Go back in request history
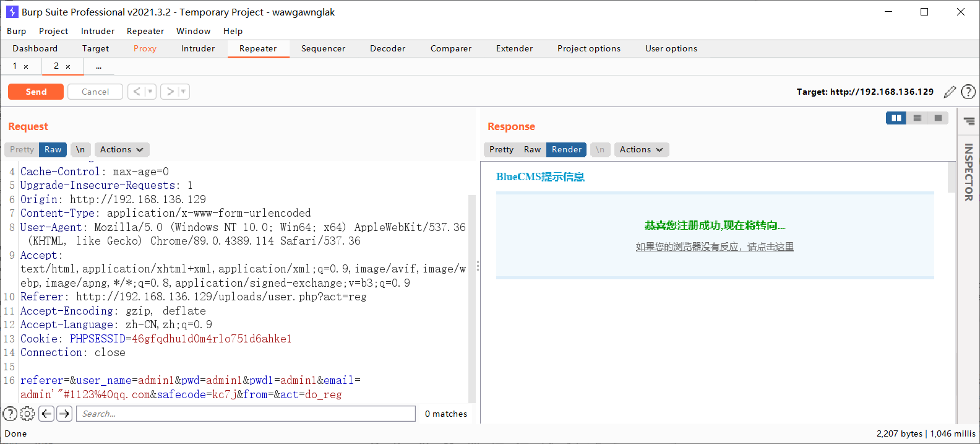This screenshot has height=444, width=980. [x=137, y=92]
